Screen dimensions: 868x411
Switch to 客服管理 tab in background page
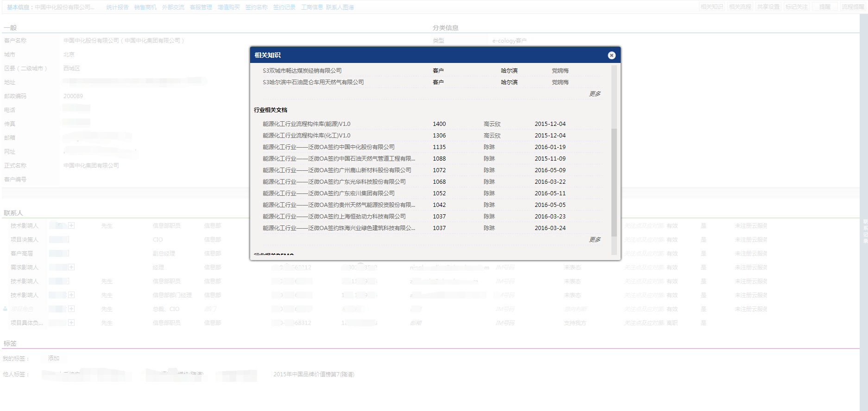201,7
